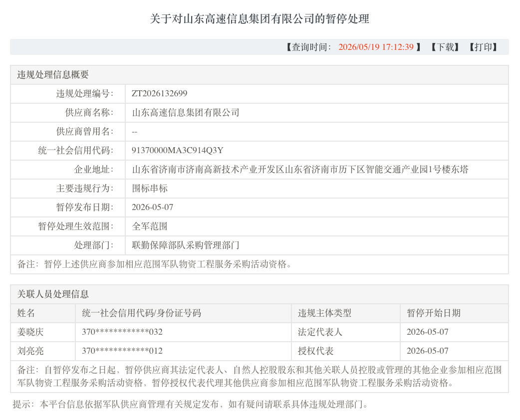Click the remark 暂停上述供应商参加相应范围
Viewport: 520px width, 420px height.
click(155, 264)
